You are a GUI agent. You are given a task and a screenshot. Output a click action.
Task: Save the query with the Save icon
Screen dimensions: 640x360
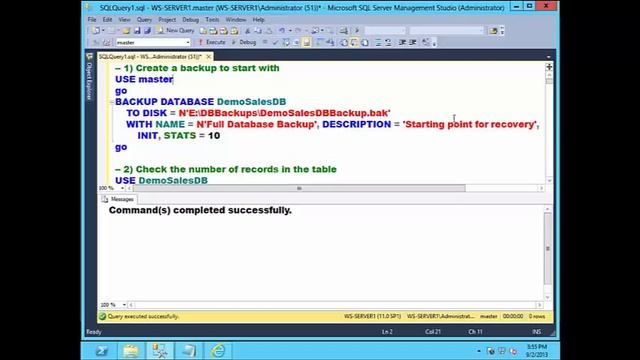137,31
